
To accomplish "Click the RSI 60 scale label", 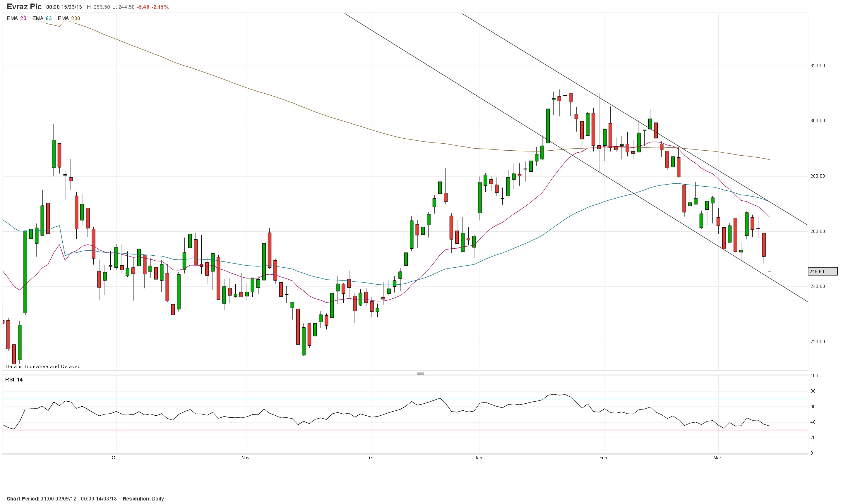I will click(x=813, y=407).
